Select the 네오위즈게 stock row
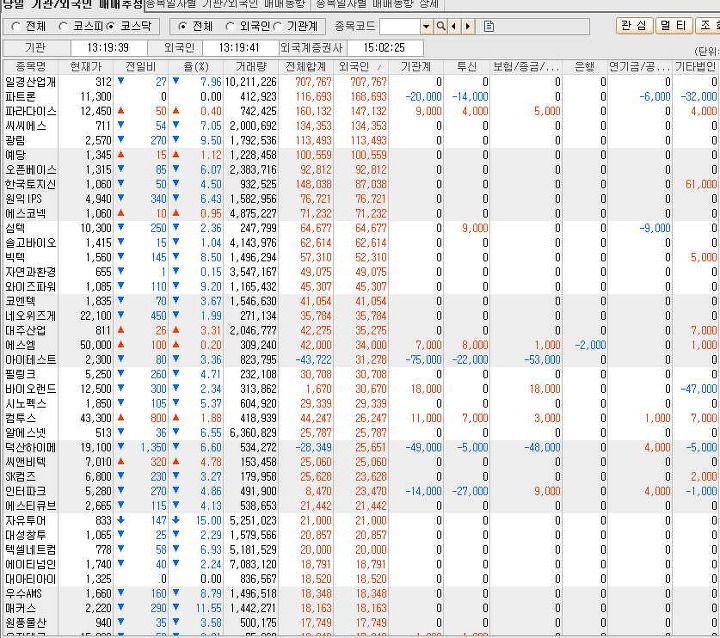Image resolution: width=720 pixels, height=638 pixels. 360,316
